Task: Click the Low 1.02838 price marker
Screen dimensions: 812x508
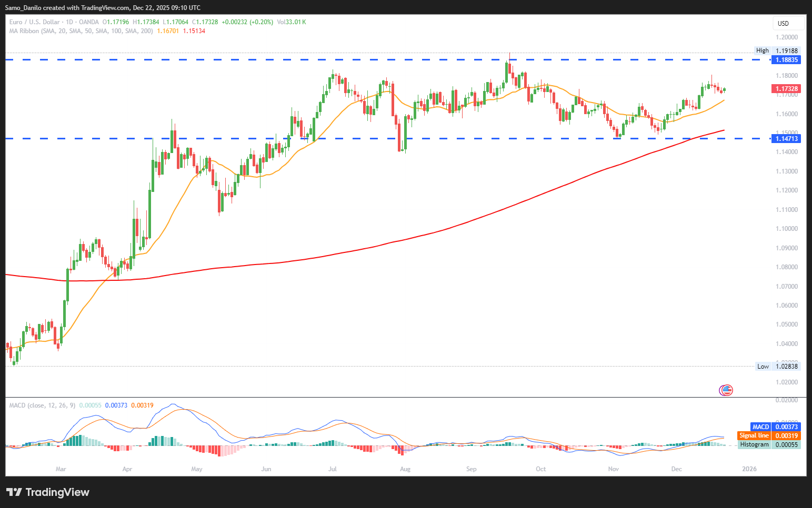Action: (778, 367)
